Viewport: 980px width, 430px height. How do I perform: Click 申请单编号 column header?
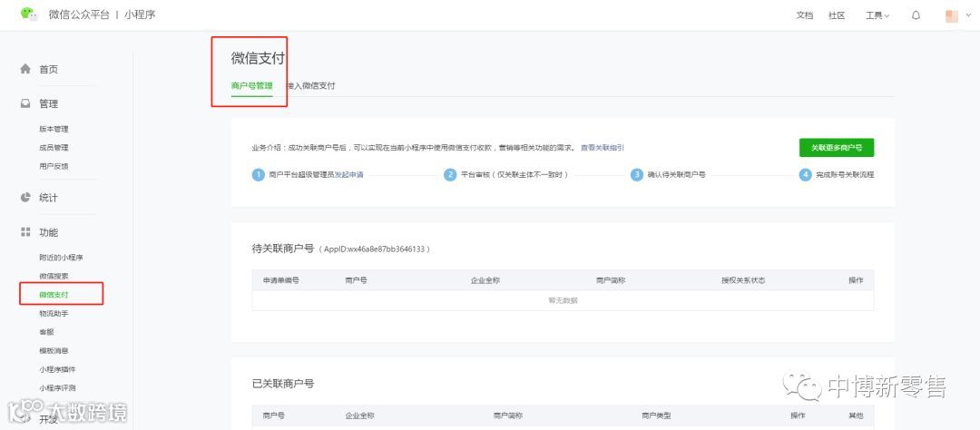tap(281, 280)
